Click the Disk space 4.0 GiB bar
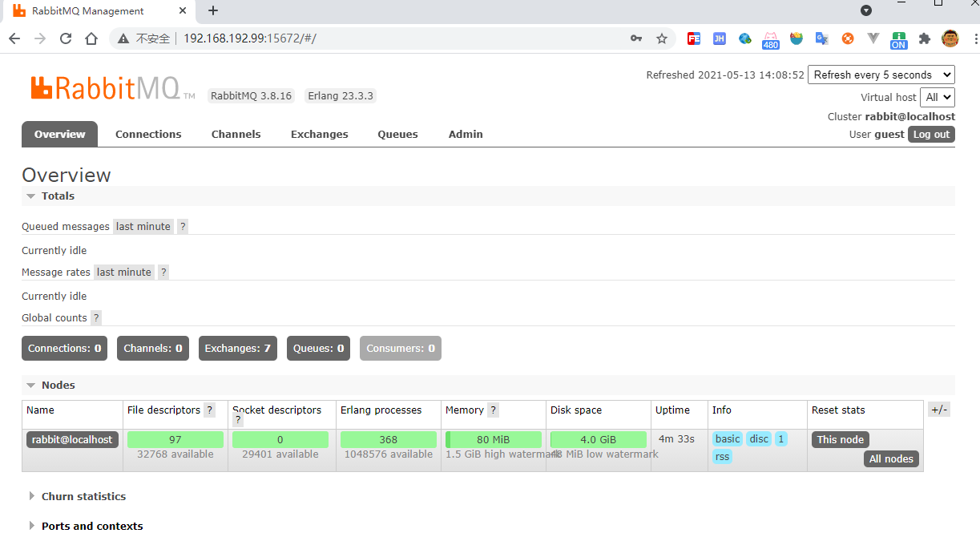The image size is (980, 533). point(599,440)
